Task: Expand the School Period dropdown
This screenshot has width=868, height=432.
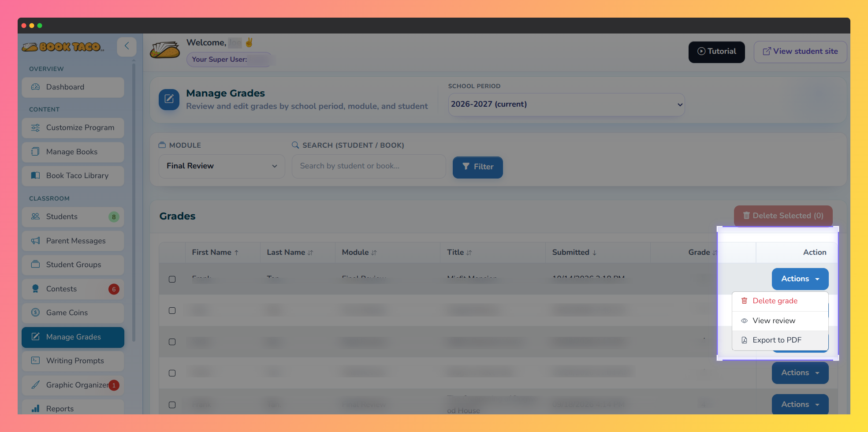Action: coord(566,104)
